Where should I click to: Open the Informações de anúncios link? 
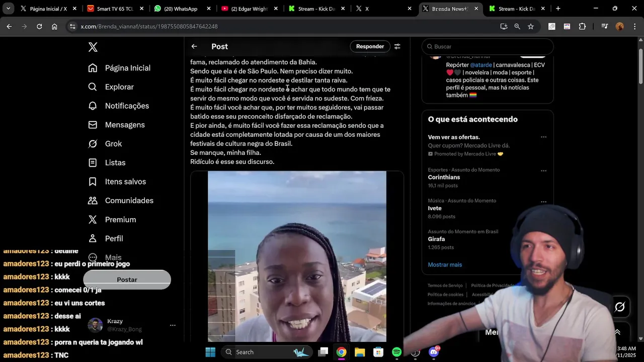(x=451, y=304)
